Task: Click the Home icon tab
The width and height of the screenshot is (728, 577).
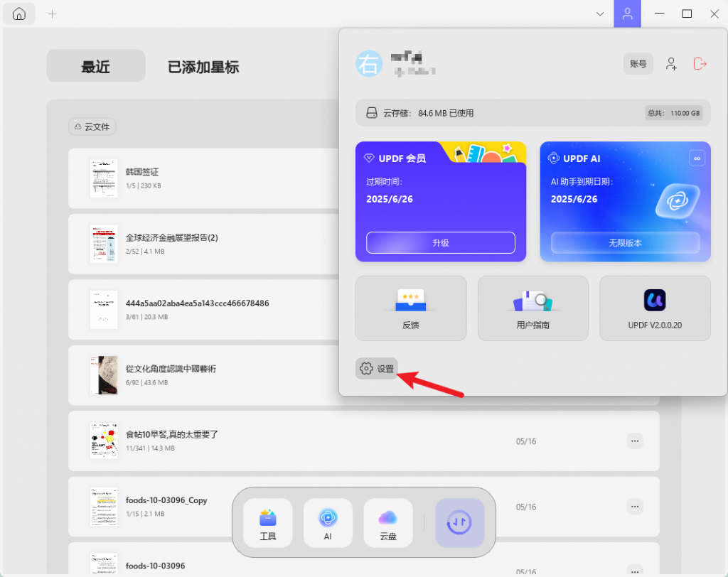Action: click(19, 14)
